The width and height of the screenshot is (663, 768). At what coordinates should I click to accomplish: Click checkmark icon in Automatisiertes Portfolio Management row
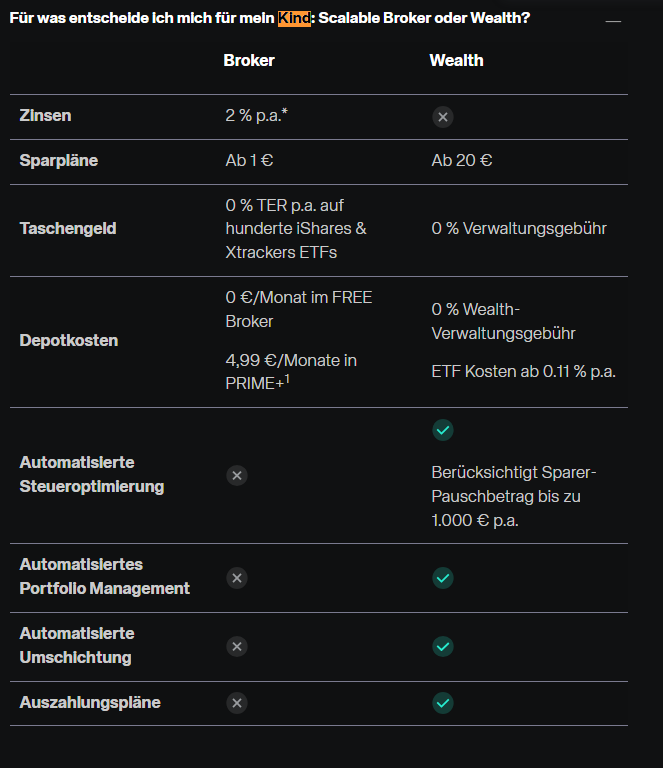[x=443, y=578]
